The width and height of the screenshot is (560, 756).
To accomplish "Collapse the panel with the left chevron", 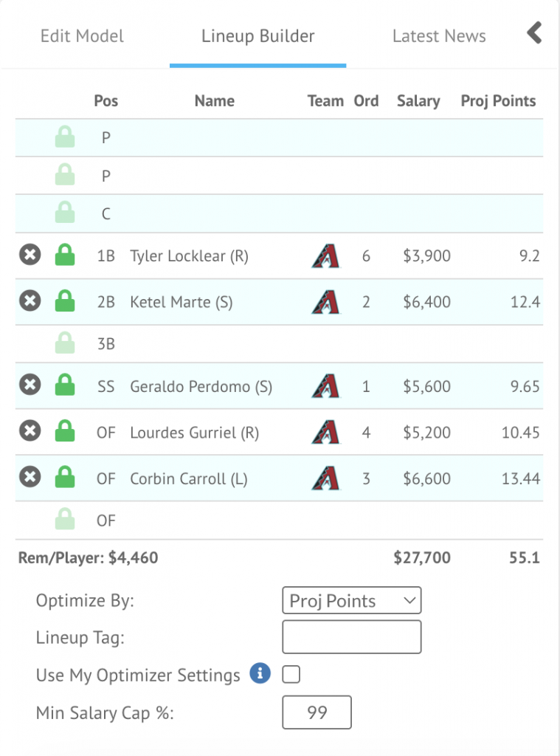I will [535, 33].
